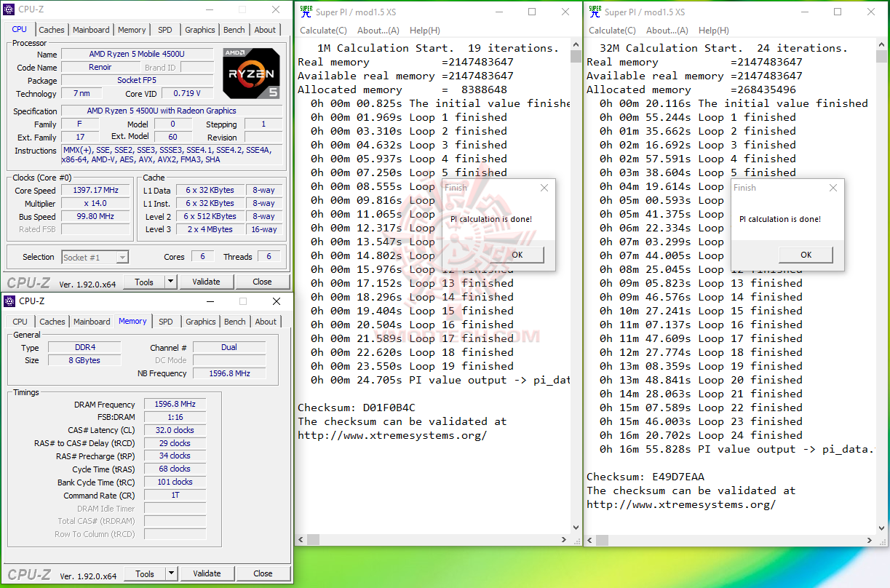
Task: Click Super PI icon in 32M window title
Action: pyautogui.click(x=596, y=12)
